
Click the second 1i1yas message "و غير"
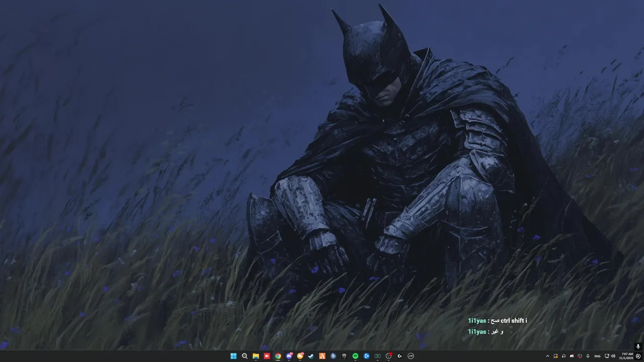497,331
